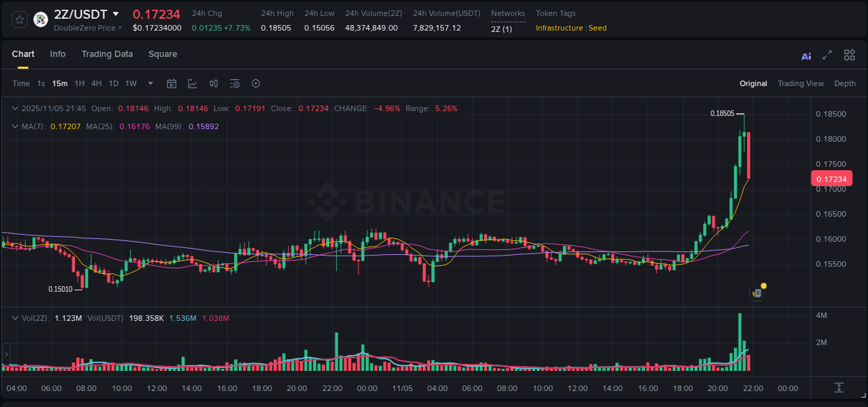Open the chart date picker calendar icon
The width and height of the screenshot is (868, 407).
pyautogui.click(x=172, y=83)
